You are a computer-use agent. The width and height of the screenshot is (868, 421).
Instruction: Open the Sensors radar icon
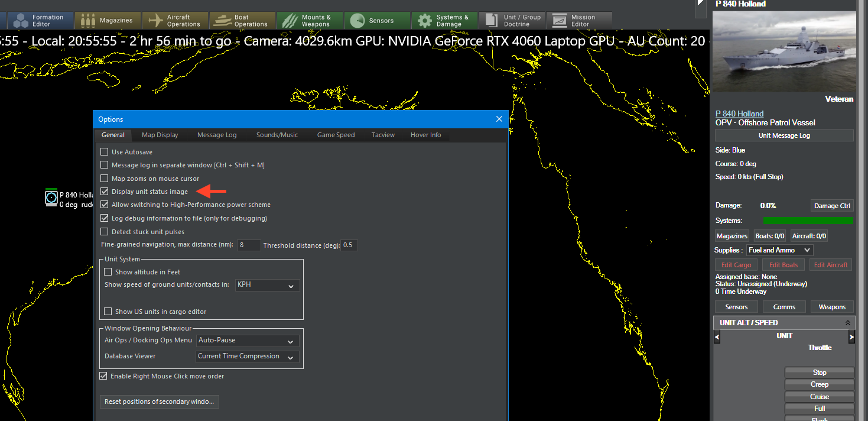tap(357, 21)
